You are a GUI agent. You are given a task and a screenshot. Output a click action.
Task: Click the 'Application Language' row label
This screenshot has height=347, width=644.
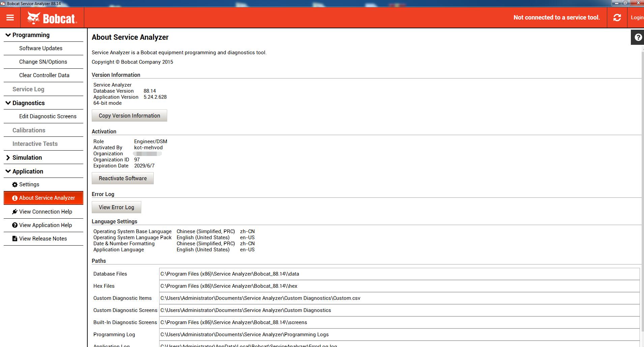click(x=119, y=250)
